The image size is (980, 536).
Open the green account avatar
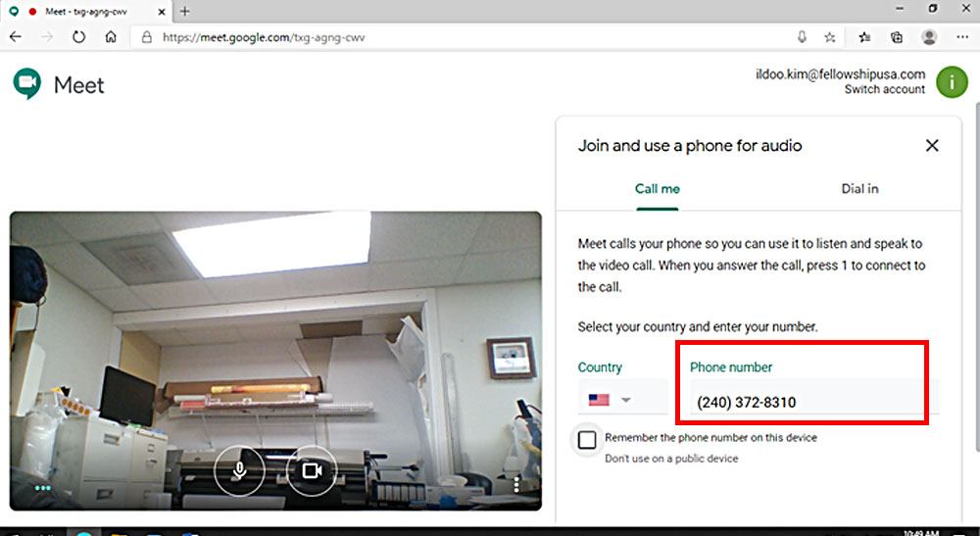coord(952,82)
